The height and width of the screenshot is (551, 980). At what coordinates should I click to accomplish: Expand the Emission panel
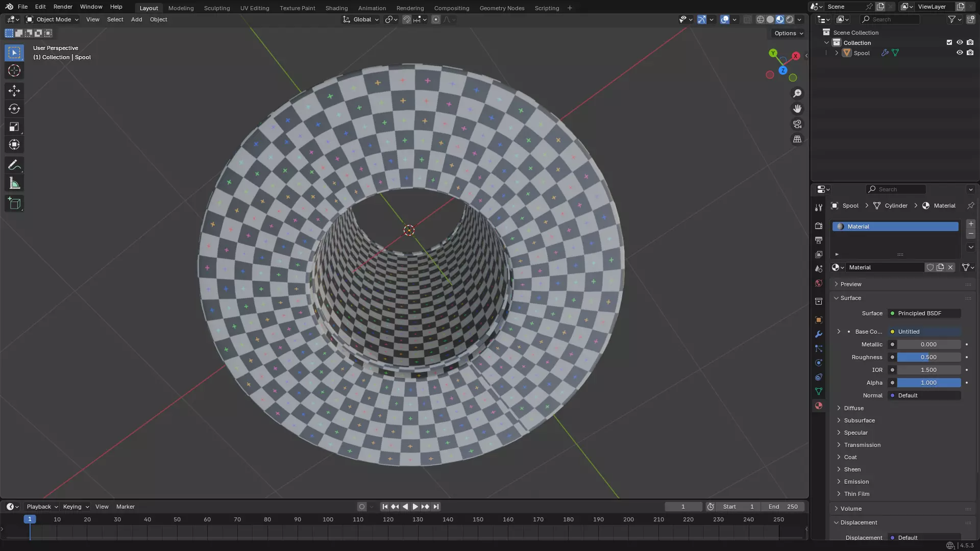pyautogui.click(x=856, y=482)
